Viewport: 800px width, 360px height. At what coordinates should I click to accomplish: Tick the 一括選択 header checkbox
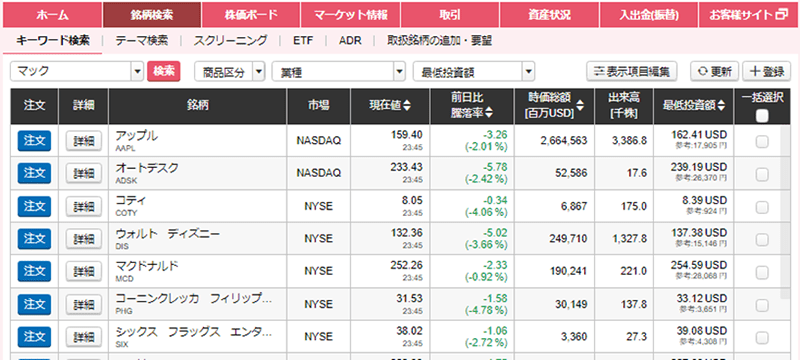tap(762, 117)
